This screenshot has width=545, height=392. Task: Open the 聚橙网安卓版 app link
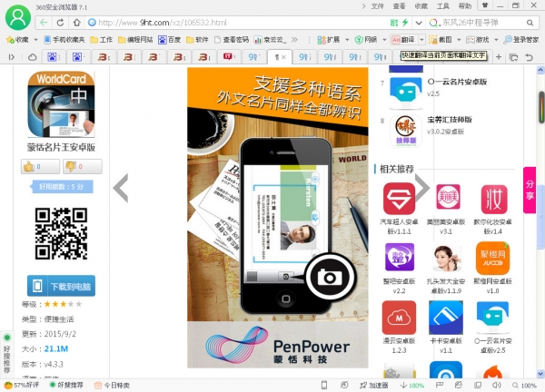pyautogui.click(x=492, y=269)
